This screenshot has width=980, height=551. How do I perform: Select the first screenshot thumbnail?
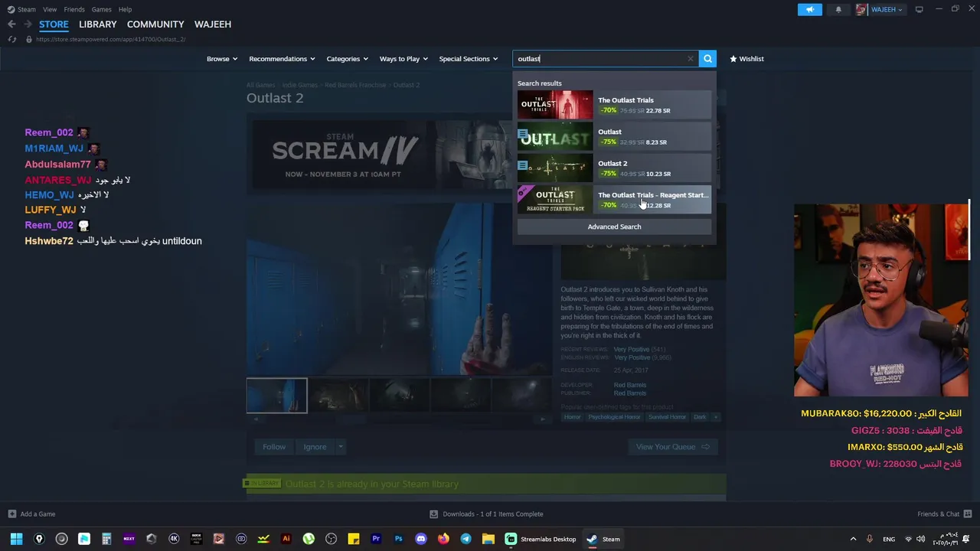tap(276, 396)
